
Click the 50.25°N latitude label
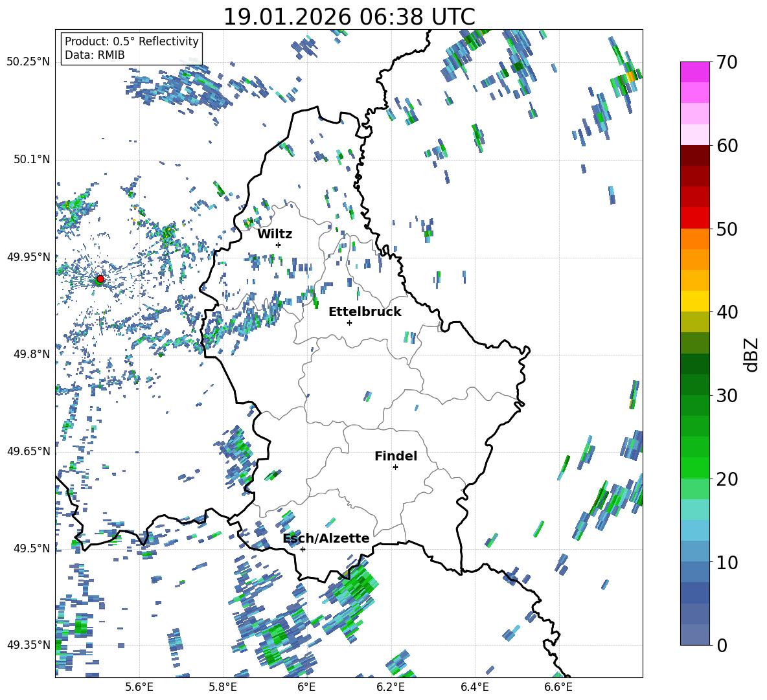(29, 62)
